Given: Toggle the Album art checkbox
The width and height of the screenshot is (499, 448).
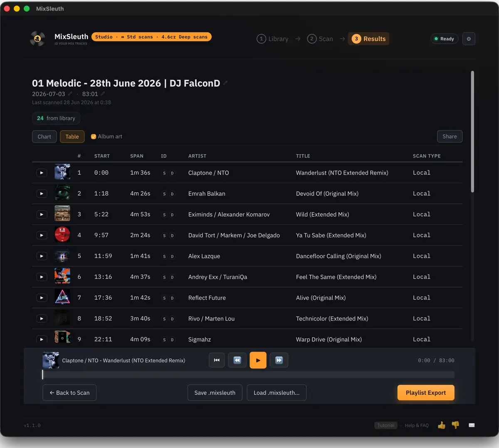Looking at the screenshot, I should 94,136.
